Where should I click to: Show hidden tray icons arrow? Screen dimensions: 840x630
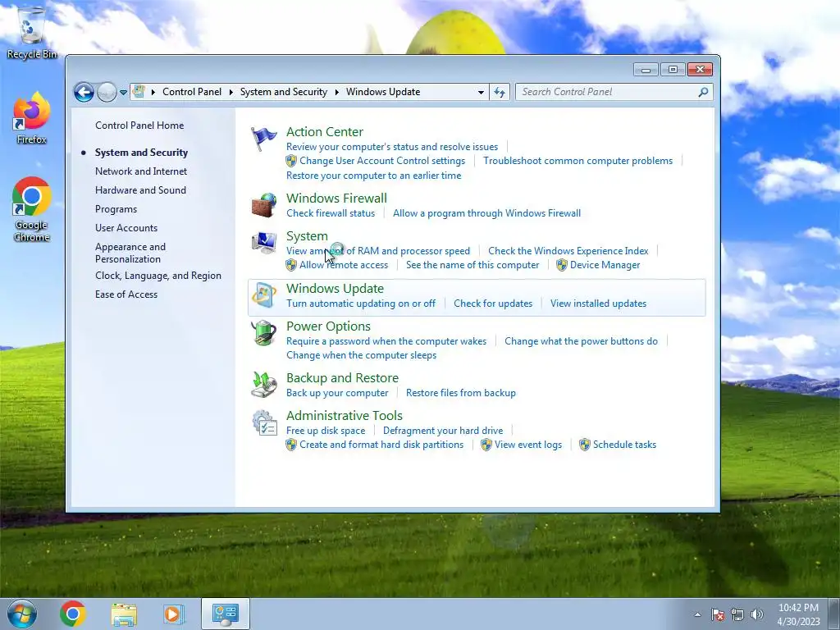tap(697, 614)
